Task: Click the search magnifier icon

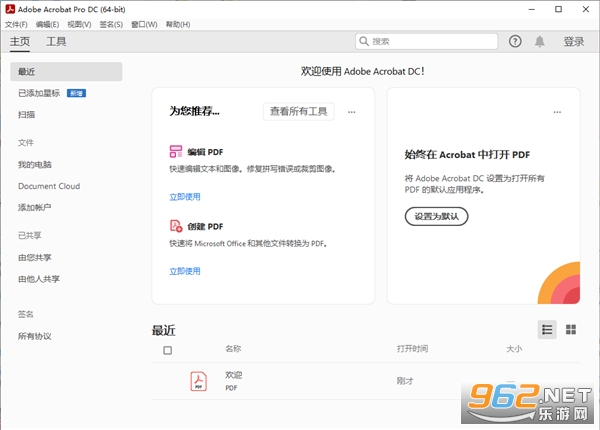Action: [x=364, y=41]
